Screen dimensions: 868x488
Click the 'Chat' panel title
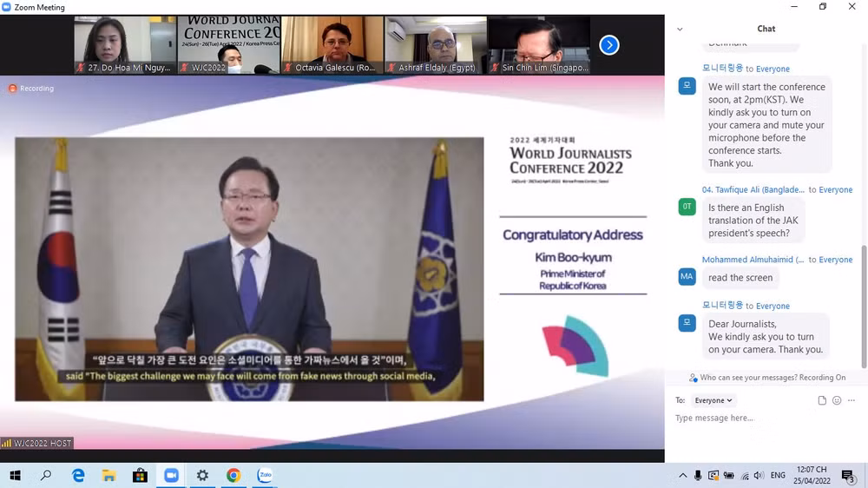point(766,29)
